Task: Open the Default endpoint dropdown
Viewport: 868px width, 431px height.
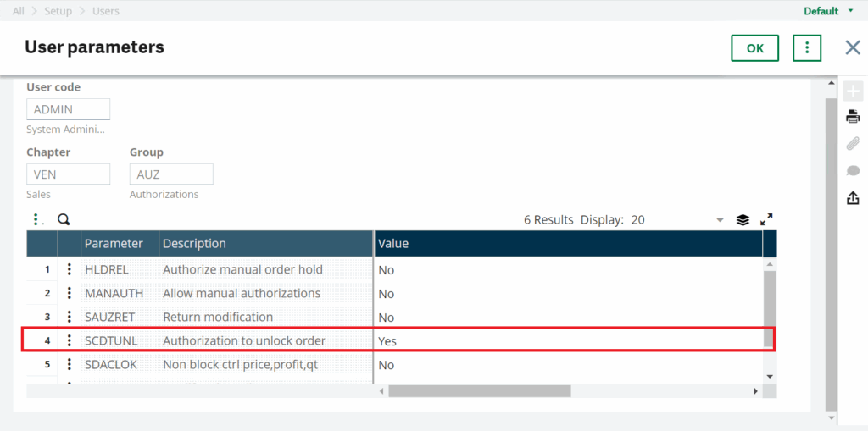Action: 828,11
